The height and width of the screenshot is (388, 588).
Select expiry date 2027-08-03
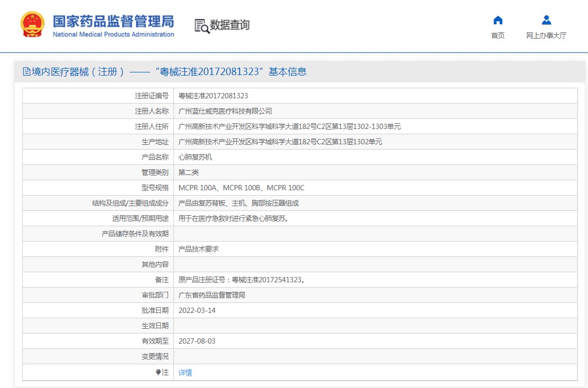click(x=197, y=341)
